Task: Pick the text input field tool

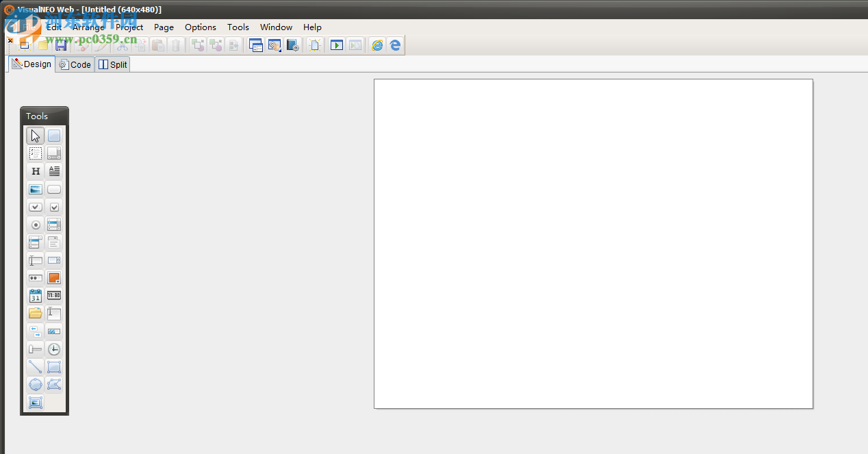Action: pyautogui.click(x=36, y=260)
